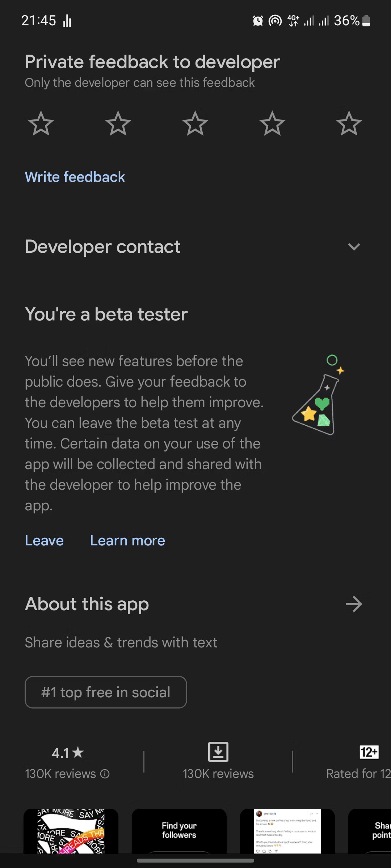Tap the fifth rating star
This screenshot has height=868, width=391.
pyautogui.click(x=349, y=124)
